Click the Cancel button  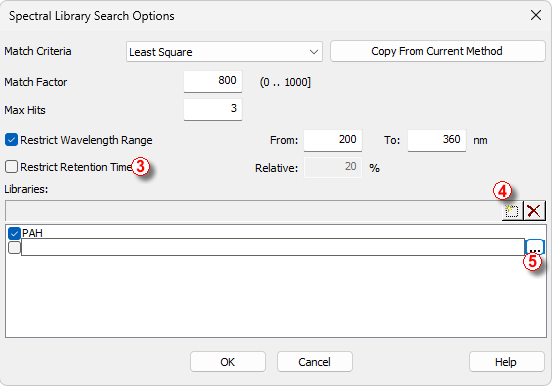click(315, 362)
